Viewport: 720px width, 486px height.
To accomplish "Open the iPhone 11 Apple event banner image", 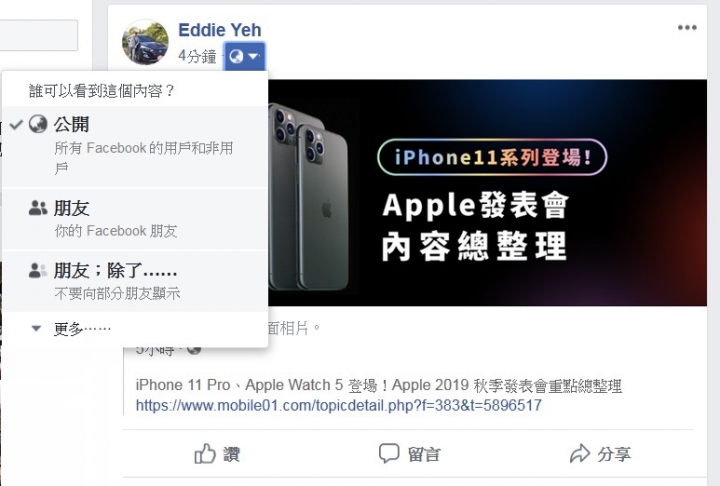I will (x=487, y=192).
